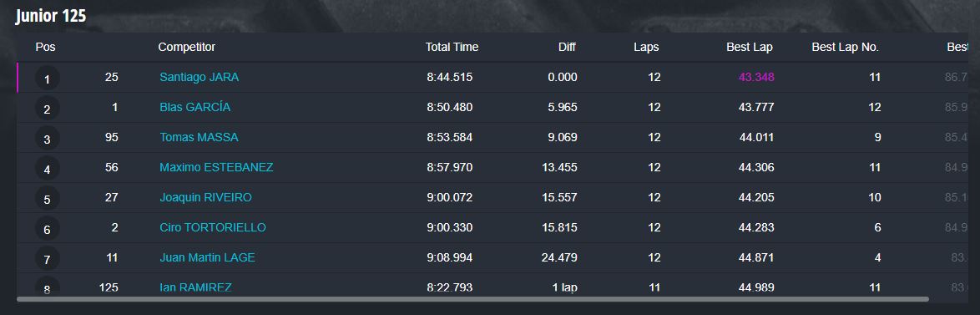Click Ciro TORTORIELLO name link
980x315 pixels.
point(213,227)
